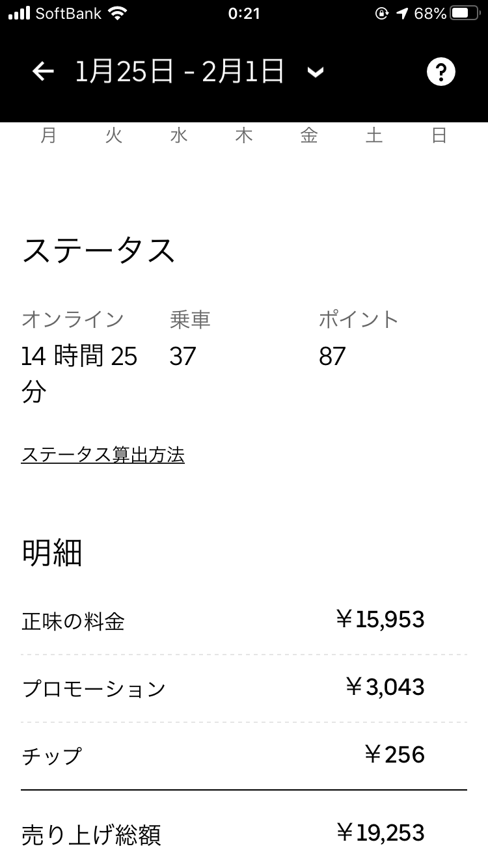Select the 火 day column
Screen dimensions: 488x868
pyautogui.click(x=114, y=135)
